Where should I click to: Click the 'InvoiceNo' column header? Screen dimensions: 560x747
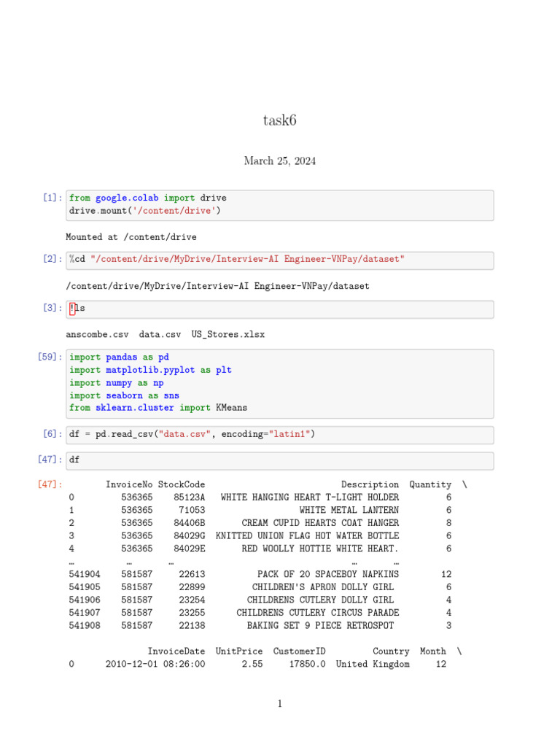(129, 484)
